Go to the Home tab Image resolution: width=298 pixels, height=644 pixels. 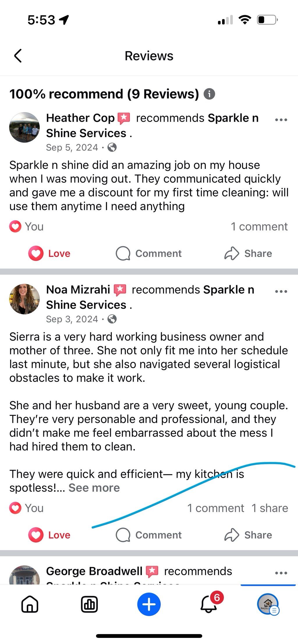coord(30,604)
